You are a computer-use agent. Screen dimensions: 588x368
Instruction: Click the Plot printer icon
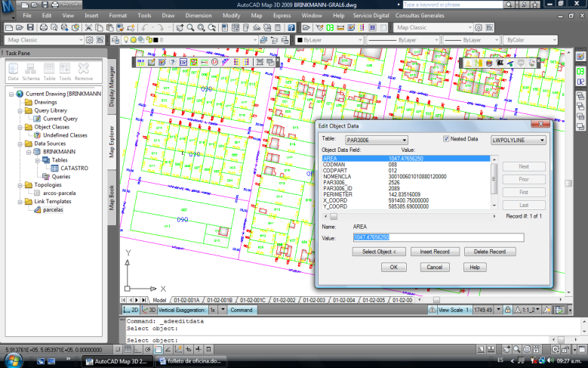44,27
